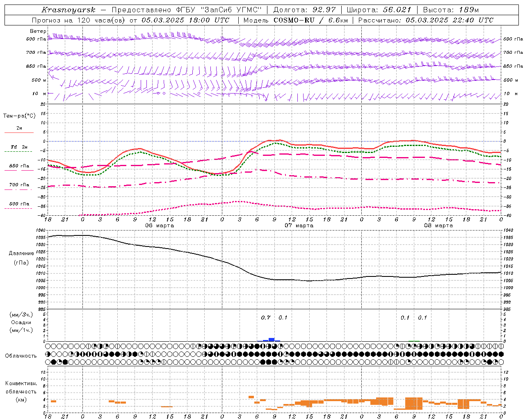Click the 08 марта date label
Screen dimensions: 525x420
(x=438, y=226)
